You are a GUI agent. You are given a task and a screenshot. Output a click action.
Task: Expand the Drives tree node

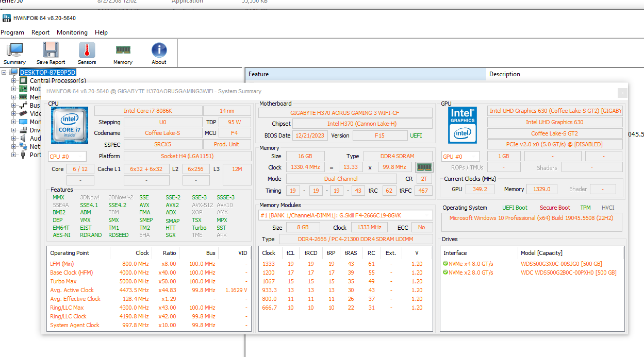point(14,130)
